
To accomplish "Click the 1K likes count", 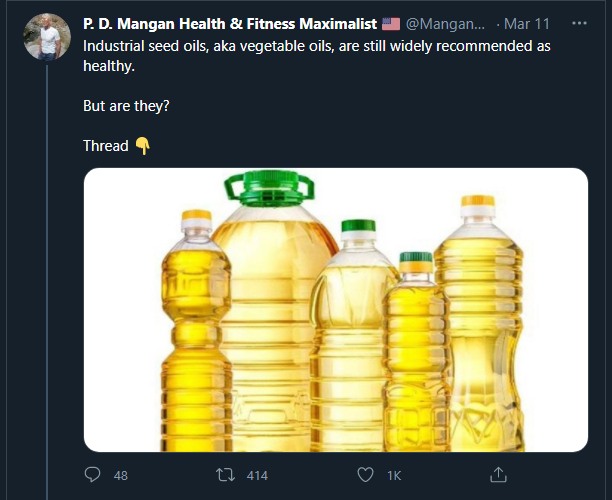I will (394, 475).
